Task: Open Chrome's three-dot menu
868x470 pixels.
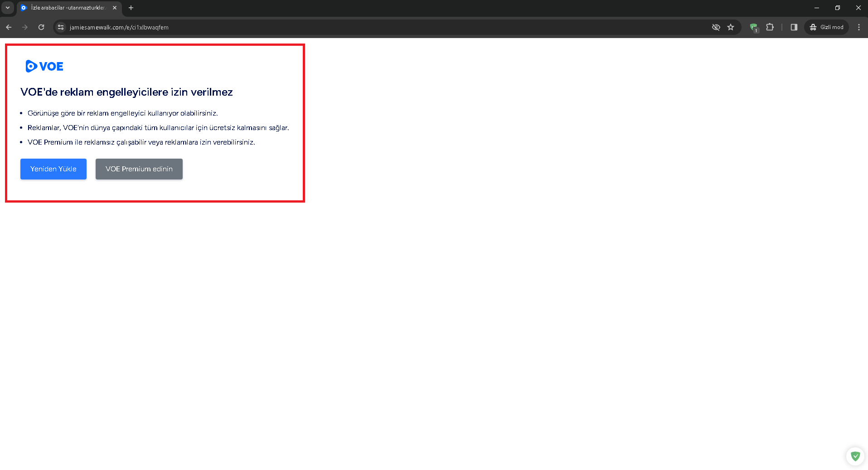Action: (858, 27)
